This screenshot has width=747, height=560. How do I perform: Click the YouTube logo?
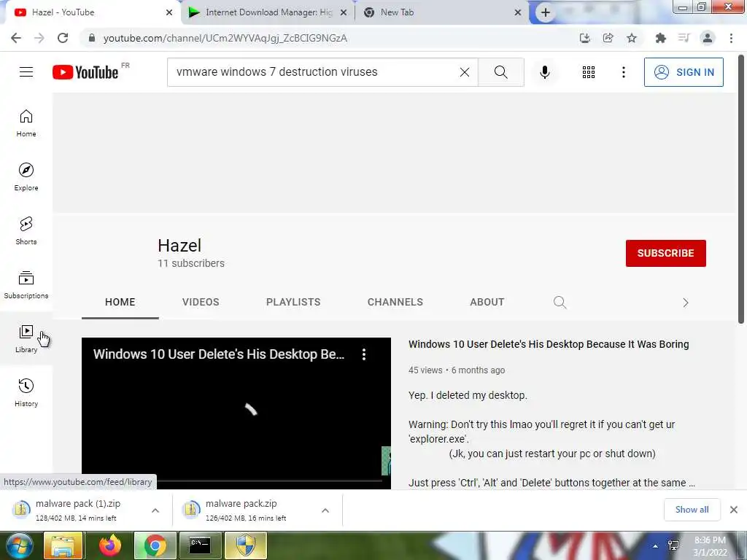coord(86,72)
